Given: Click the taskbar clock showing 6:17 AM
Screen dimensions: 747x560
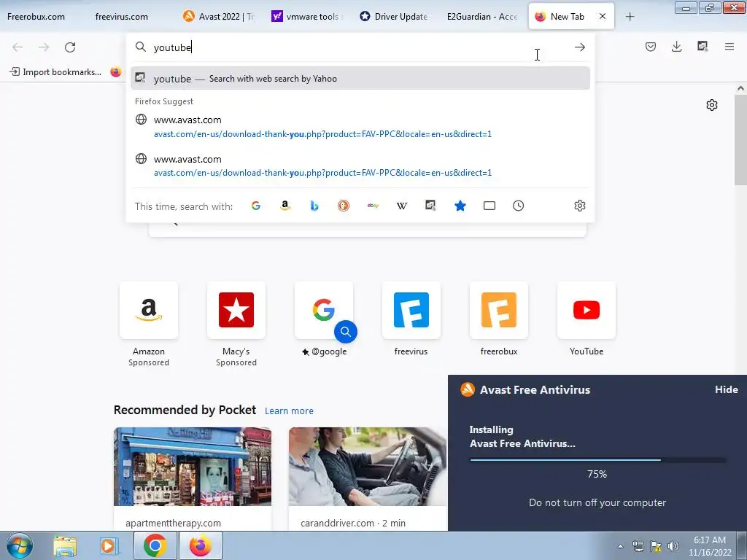Looking at the screenshot, I should click(x=710, y=546).
